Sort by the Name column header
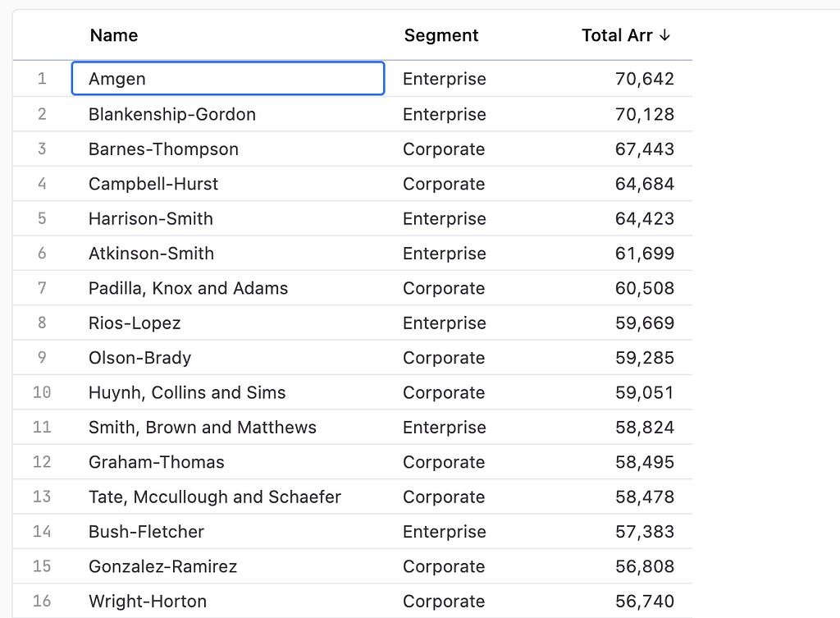The height and width of the screenshot is (618, 840). (113, 36)
